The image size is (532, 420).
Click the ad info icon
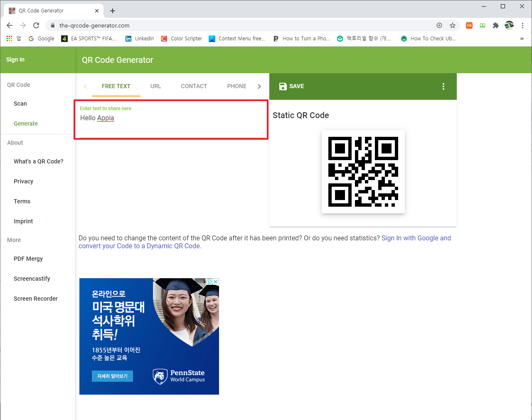(209, 282)
